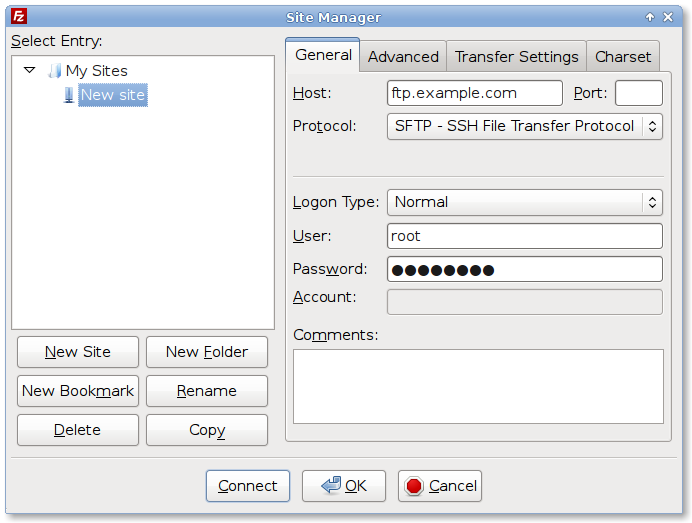
Task: Click the New Folder button
Action: [207, 352]
